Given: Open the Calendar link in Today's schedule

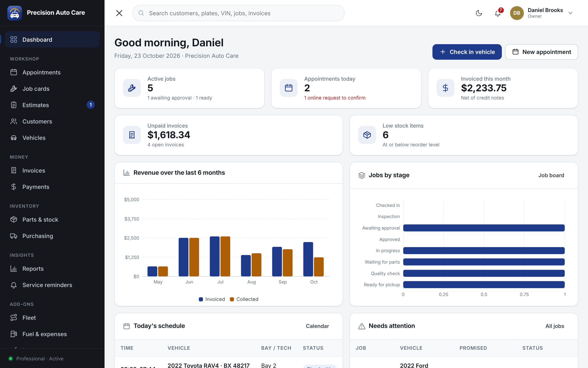Looking at the screenshot, I should point(317,326).
